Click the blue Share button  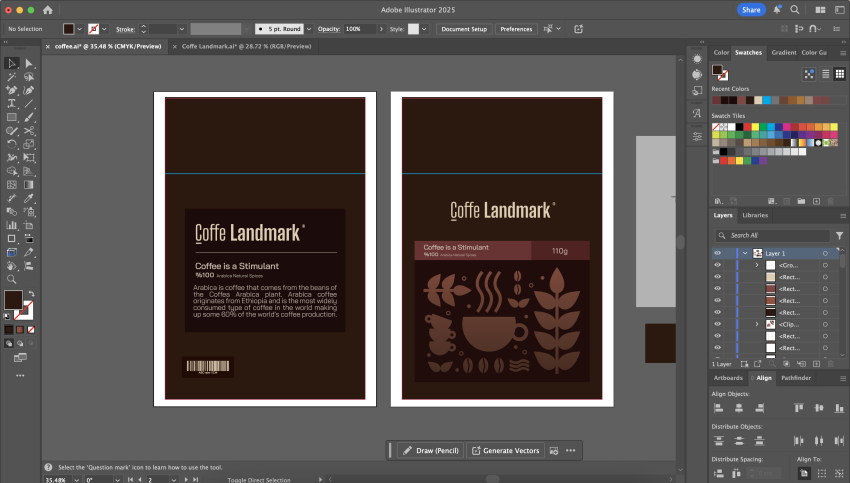point(751,9)
